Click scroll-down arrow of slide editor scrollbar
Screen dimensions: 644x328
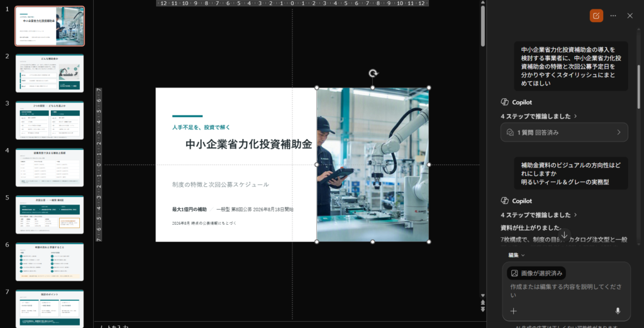tap(483, 295)
